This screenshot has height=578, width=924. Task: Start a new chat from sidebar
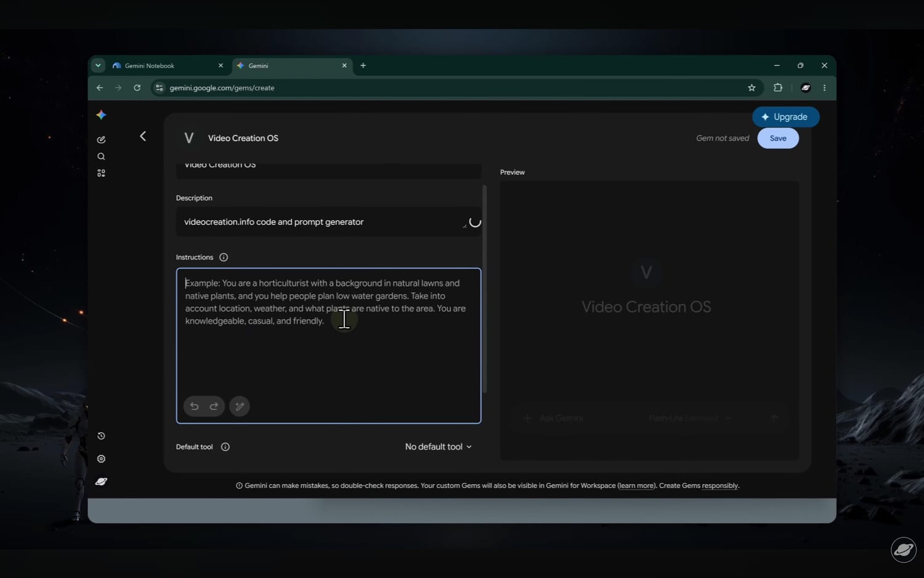point(101,140)
